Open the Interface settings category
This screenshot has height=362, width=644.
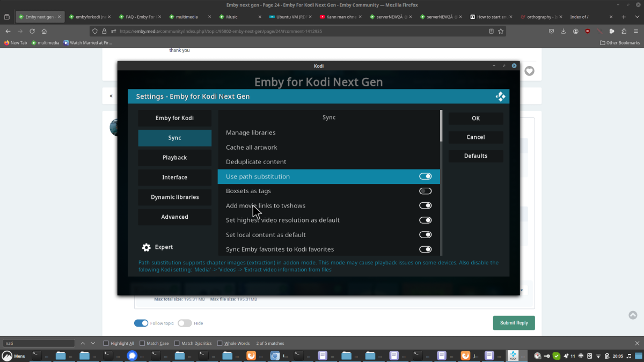[x=175, y=178]
